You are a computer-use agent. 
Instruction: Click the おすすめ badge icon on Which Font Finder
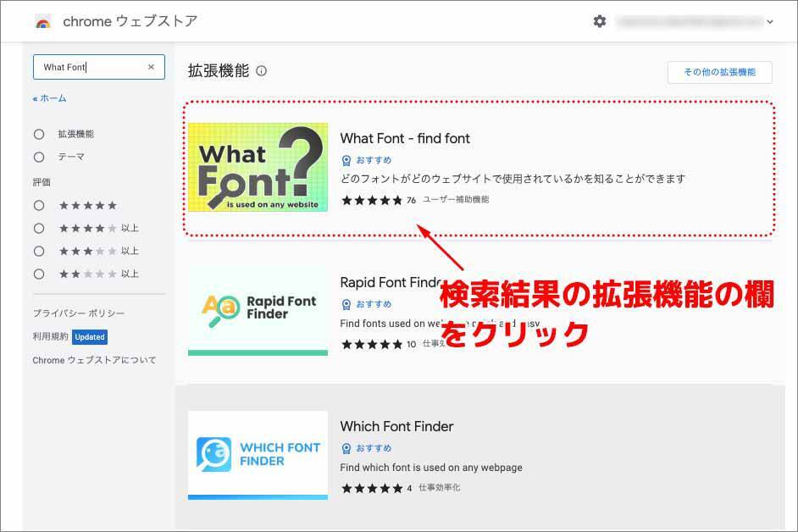[x=346, y=448]
